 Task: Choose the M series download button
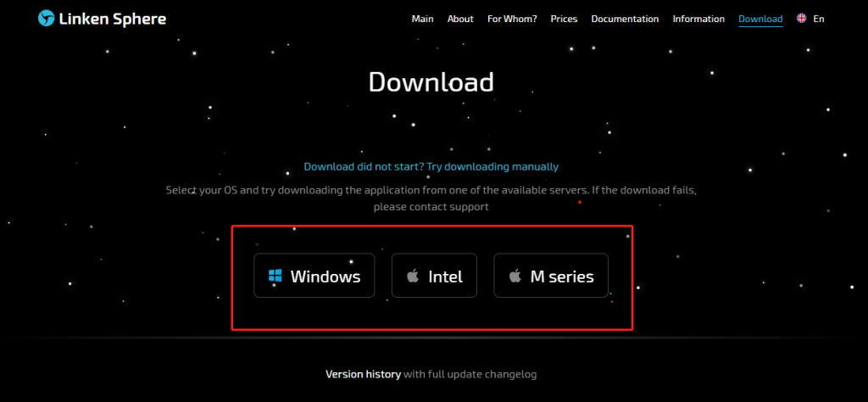[x=551, y=276]
